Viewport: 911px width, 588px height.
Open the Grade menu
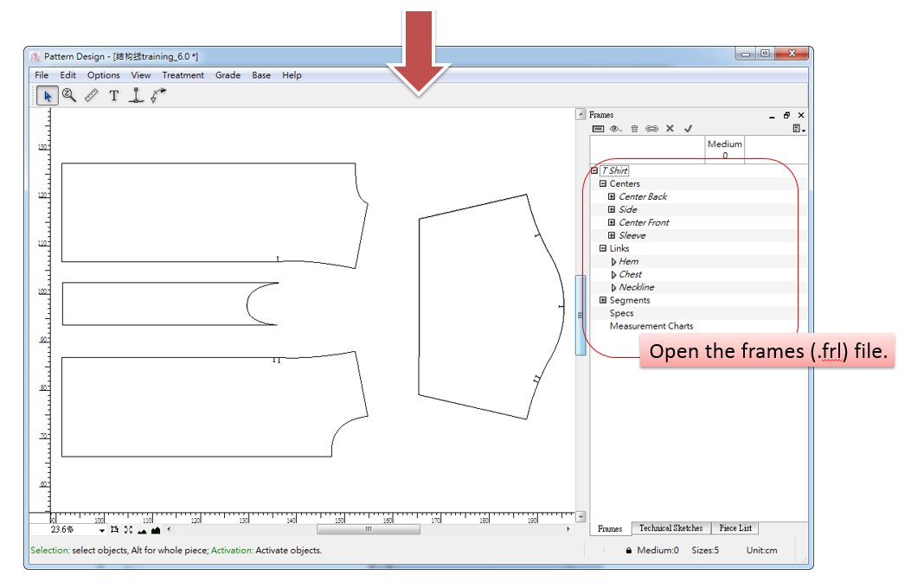[228, 75]
